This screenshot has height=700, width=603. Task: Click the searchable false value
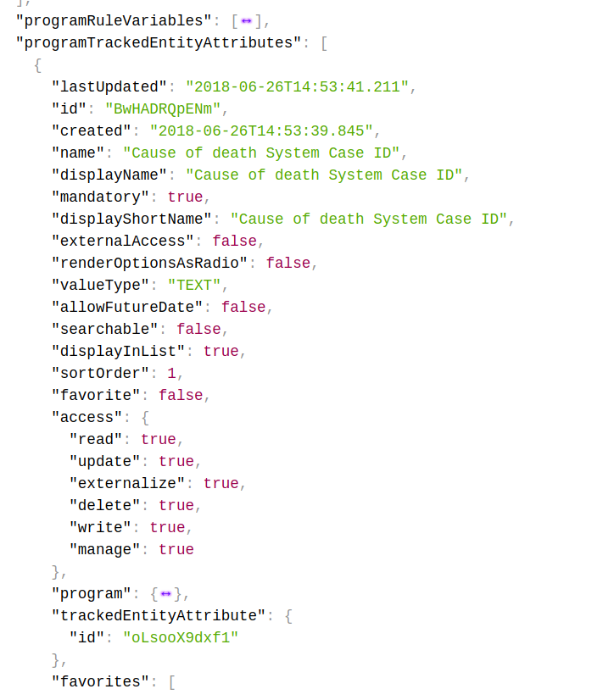198,330
